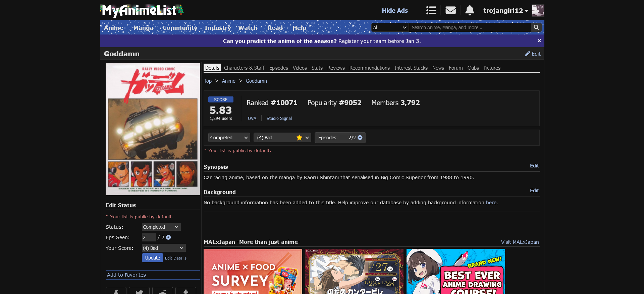Screen dimensions: 644x294
Task: Open the Manga menu
Action: 143,28
